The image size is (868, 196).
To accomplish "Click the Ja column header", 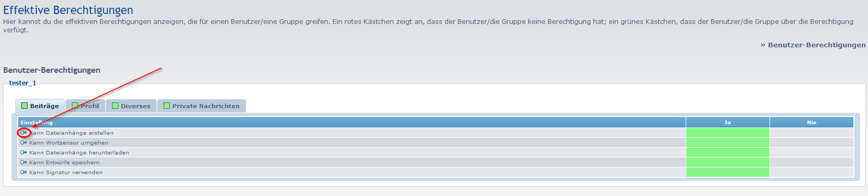I will 727,122.
